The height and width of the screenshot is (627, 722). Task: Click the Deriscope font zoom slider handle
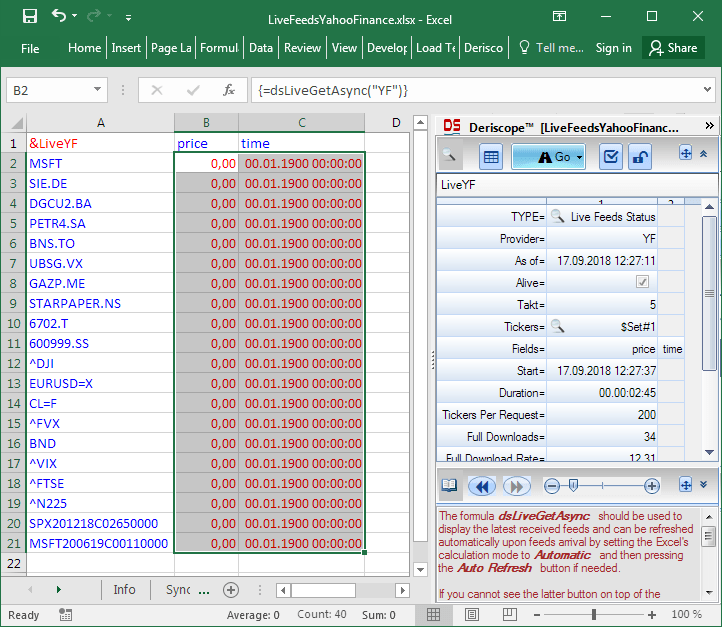click(573, 485)
